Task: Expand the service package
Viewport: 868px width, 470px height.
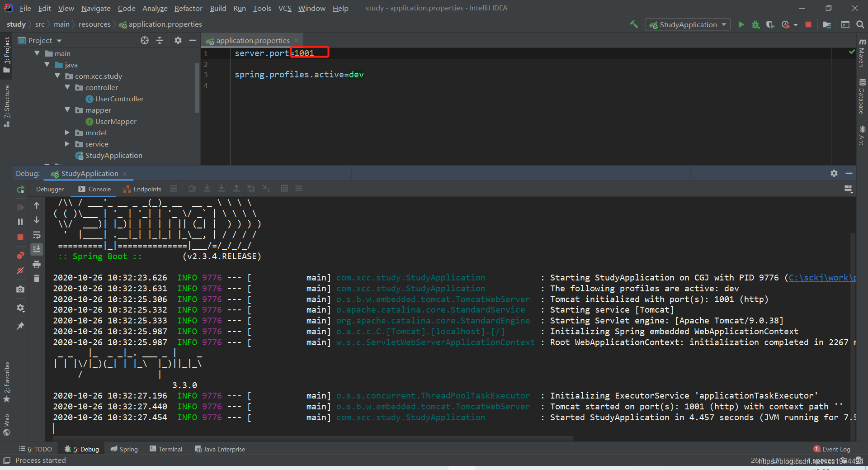Action: pyautogui.click(x=67, y=144)
